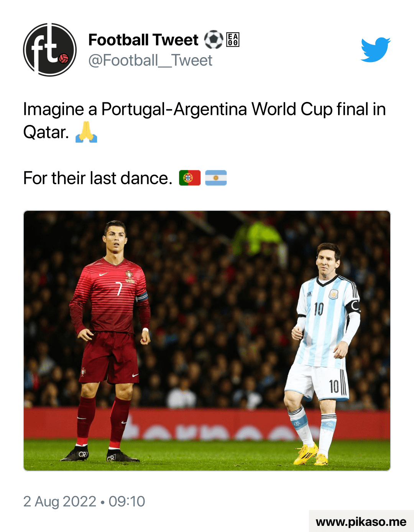The width and height of the screenshot is (414, 532).
Task: Click the blue Twitter bird logo
Action: (x=375, y=49)
